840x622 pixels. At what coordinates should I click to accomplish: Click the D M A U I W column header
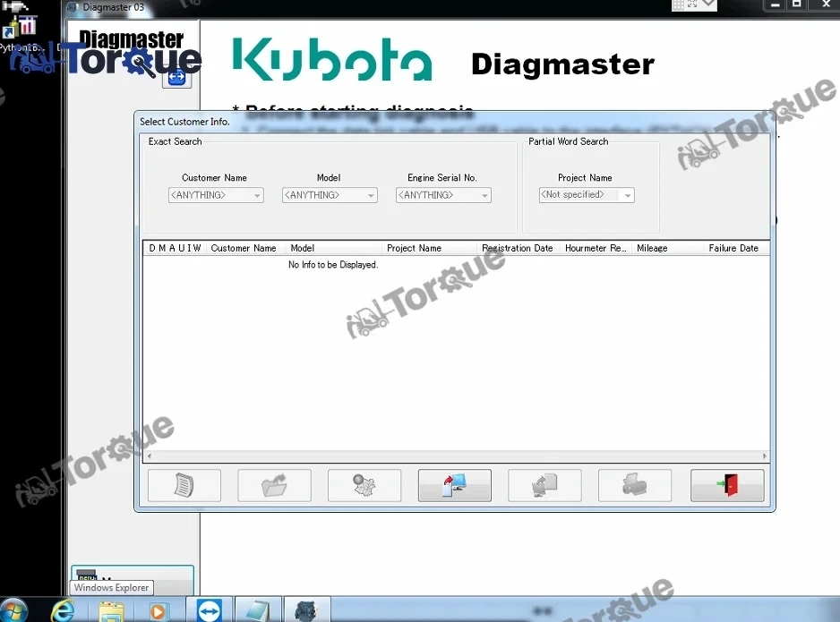[x=175, y=248]
